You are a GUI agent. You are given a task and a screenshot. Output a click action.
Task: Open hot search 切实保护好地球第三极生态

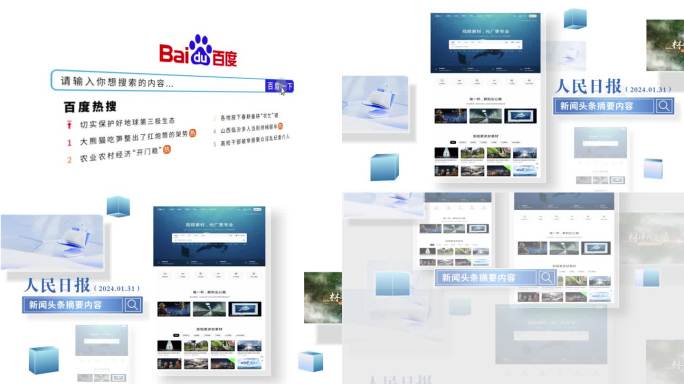coord(127,123)
